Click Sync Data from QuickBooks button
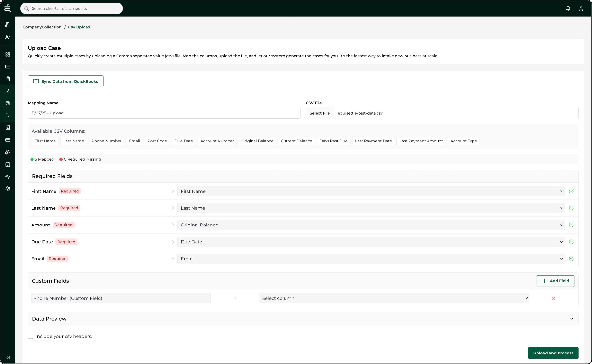The image size is (592, 364). (66, 81)
